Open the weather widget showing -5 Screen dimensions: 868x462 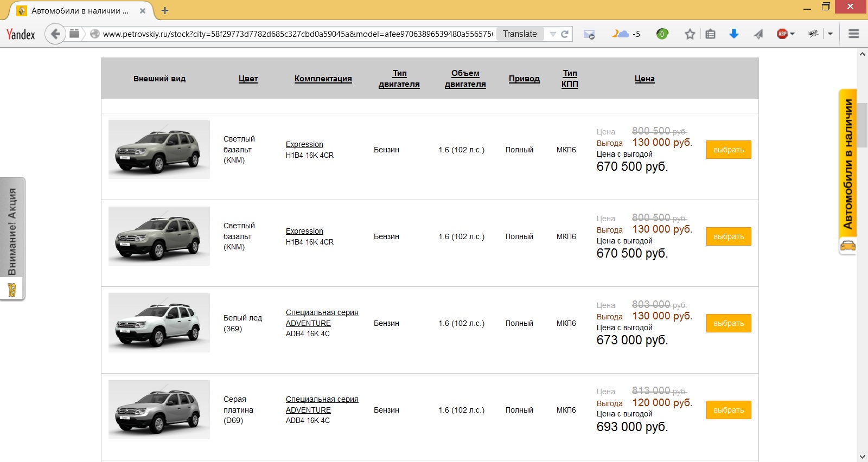(626, 34)
